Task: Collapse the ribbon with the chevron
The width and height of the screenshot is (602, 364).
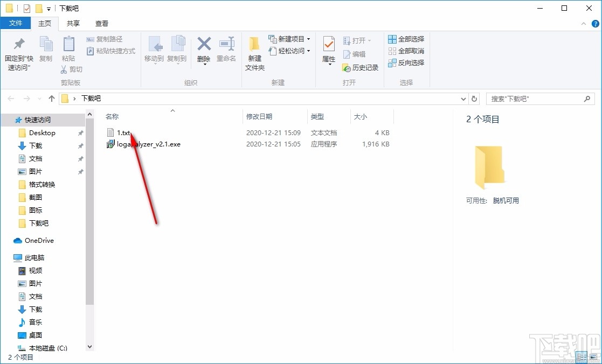Action: coord(583,23)
